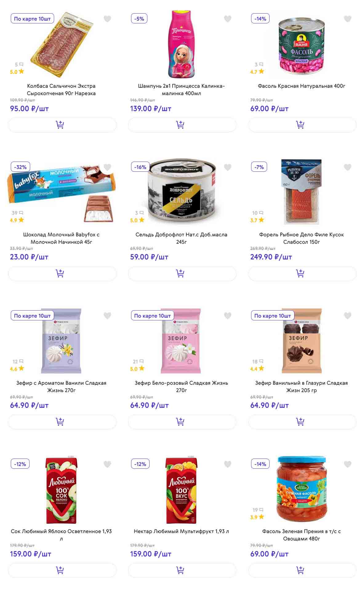Screen dimensions: 364x590
Task: Add Сок Любимый Яблоко to cart
Action: pos(62,570)
